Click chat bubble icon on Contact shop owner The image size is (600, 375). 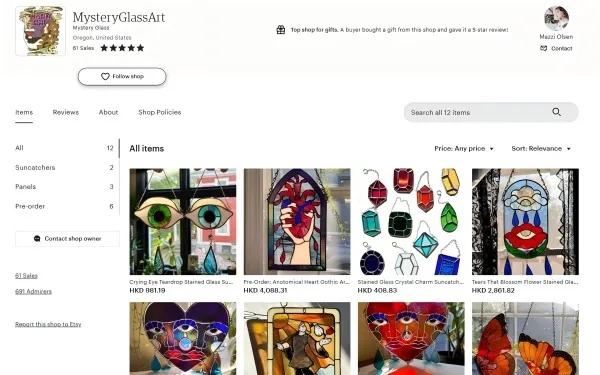[37, 239]
